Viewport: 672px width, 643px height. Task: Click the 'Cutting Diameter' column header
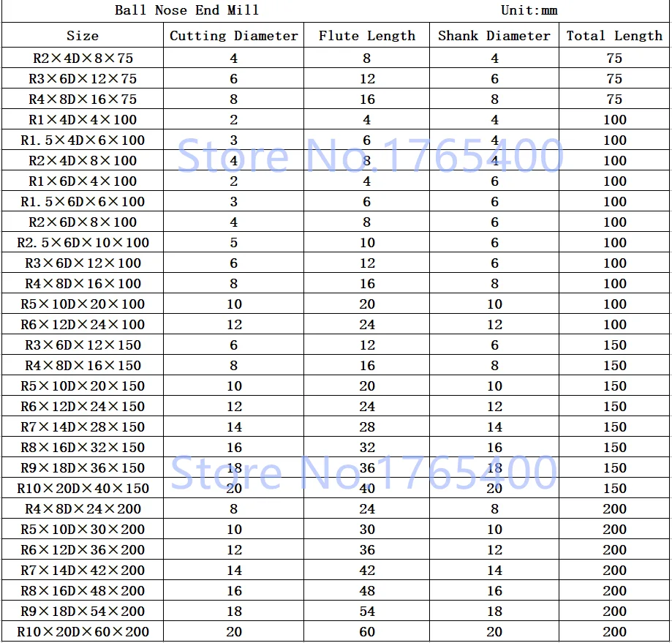(233, 36)
